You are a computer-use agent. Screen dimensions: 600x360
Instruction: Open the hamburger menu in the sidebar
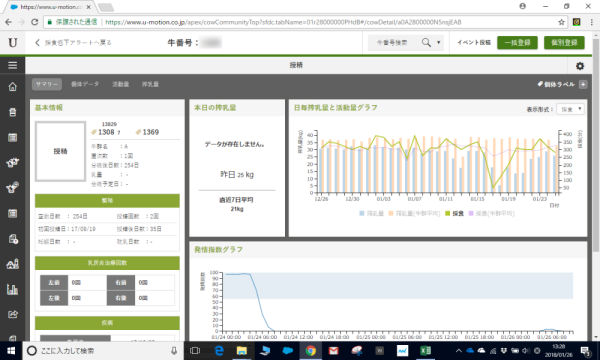click(x=12, y=65)
